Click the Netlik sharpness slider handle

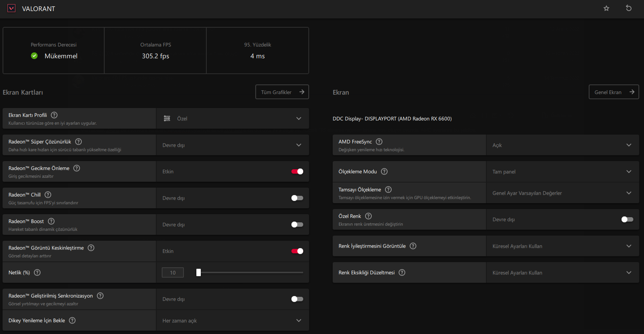click(x=199, y=272)
